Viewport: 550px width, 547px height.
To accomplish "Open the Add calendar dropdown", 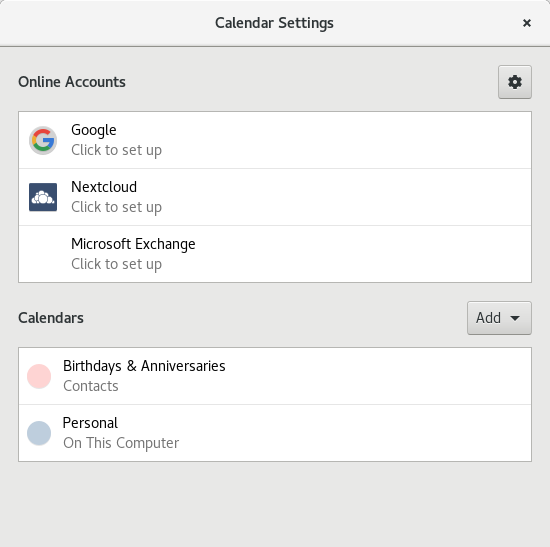I will [499, 318].
